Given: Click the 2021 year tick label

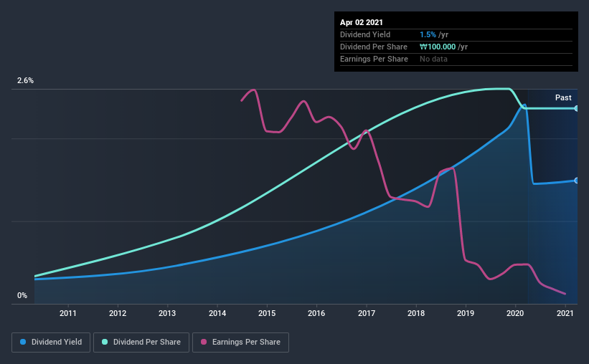Looking at the screenshot, I should [x=565, y=313].
